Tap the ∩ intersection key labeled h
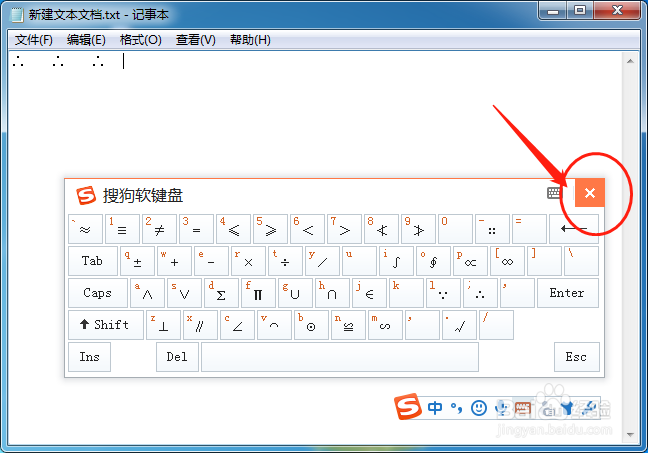This screenshot has height=453, width=648. (x=332, y=293)
